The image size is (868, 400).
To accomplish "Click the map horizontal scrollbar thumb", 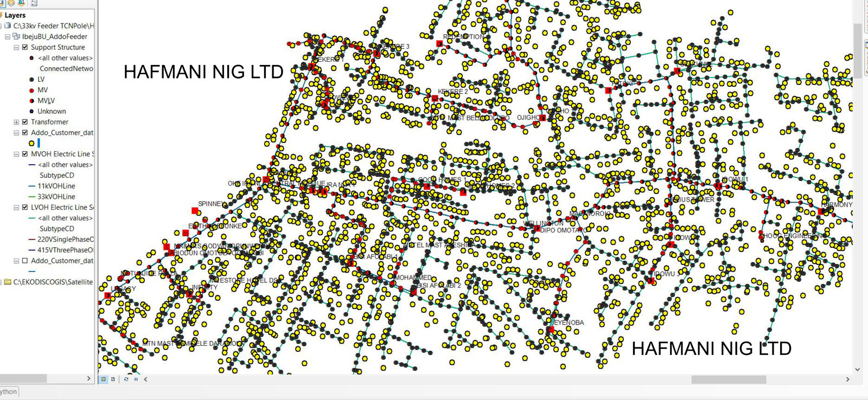I will pyautogui.click(x=729, y=379).
